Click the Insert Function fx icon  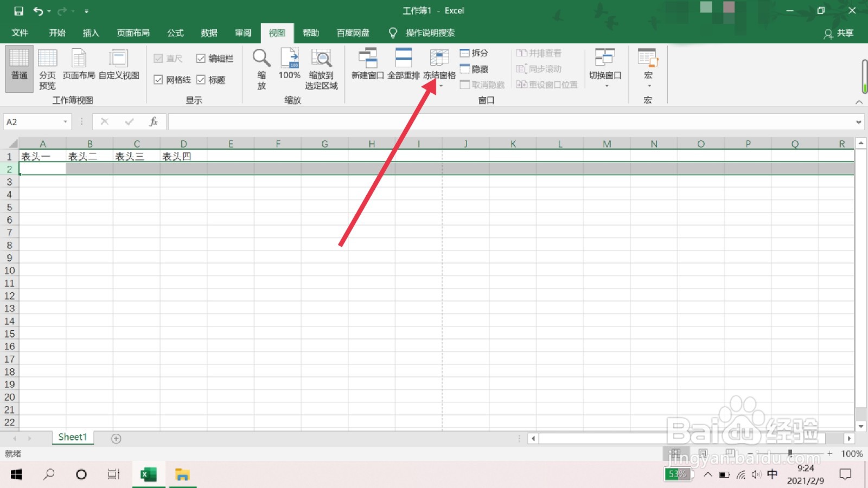(x=154, y=122)
